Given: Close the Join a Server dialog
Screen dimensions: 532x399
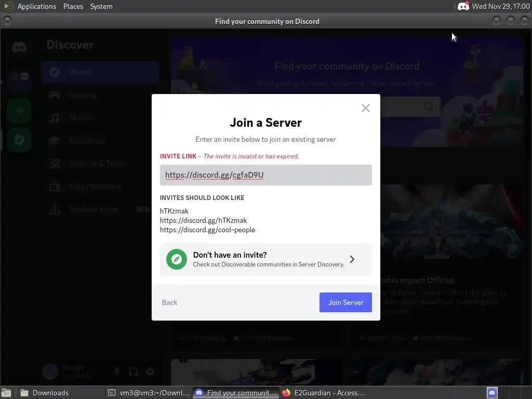Looking at the screenshot, I should coord(365,108).
